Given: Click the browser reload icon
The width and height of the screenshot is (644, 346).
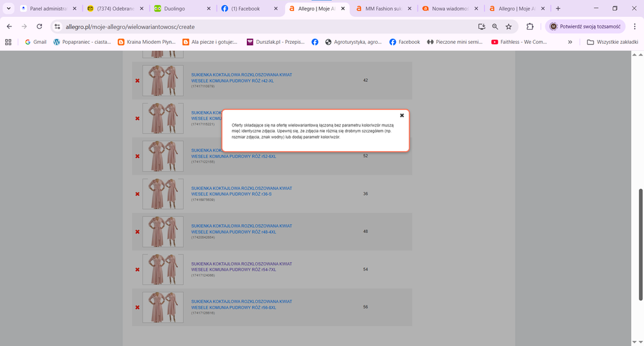Looking at the screenshot, I should pos(39,26).
